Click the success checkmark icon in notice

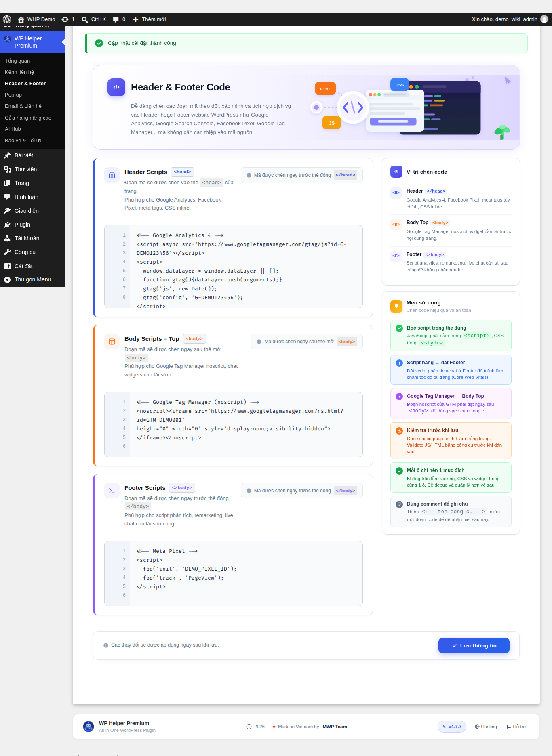[x=99, y=43]
